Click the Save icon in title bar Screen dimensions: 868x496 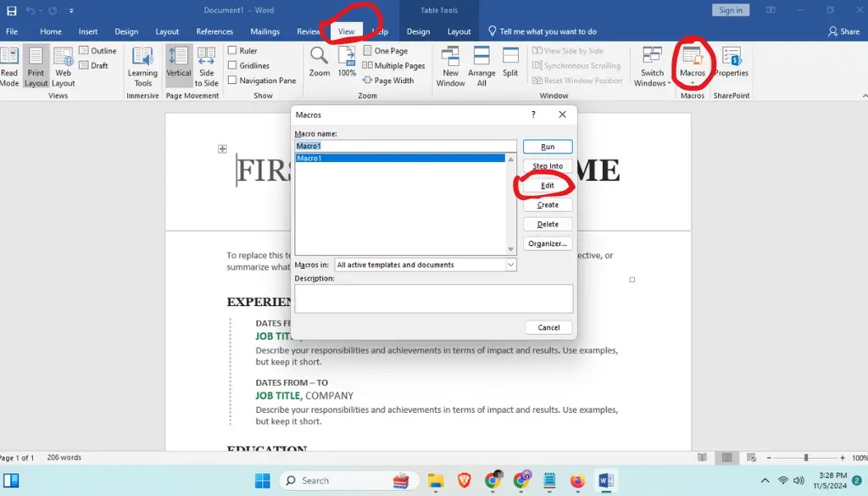(11, 10)
